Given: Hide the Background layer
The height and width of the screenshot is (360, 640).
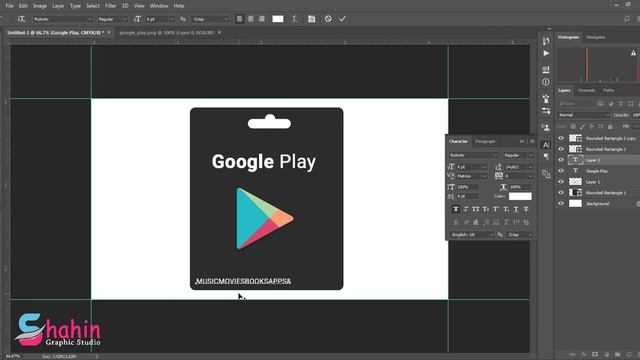Looking at the screenshot, I should pos(561,203).
